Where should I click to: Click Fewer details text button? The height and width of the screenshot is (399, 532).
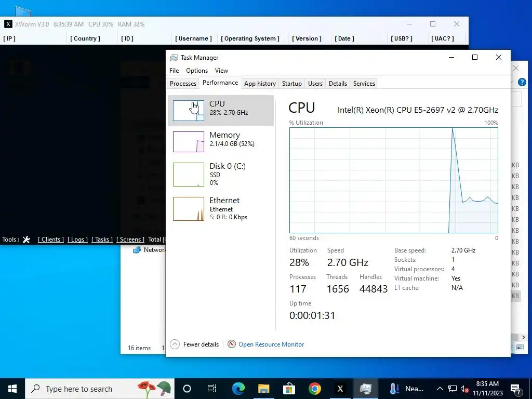coord(201,344)
